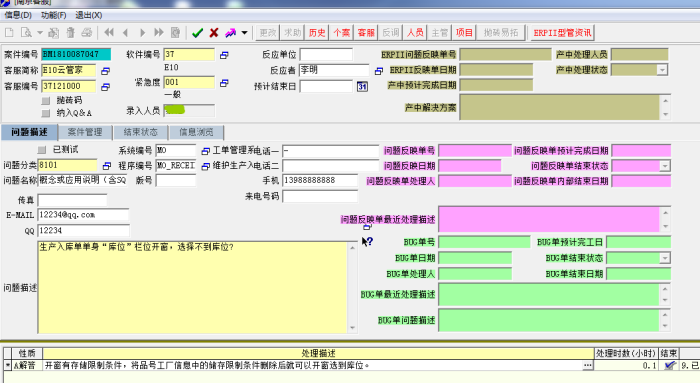Click the 人员 toolbar button
This screenshot has height=383, width=700.
415,33
